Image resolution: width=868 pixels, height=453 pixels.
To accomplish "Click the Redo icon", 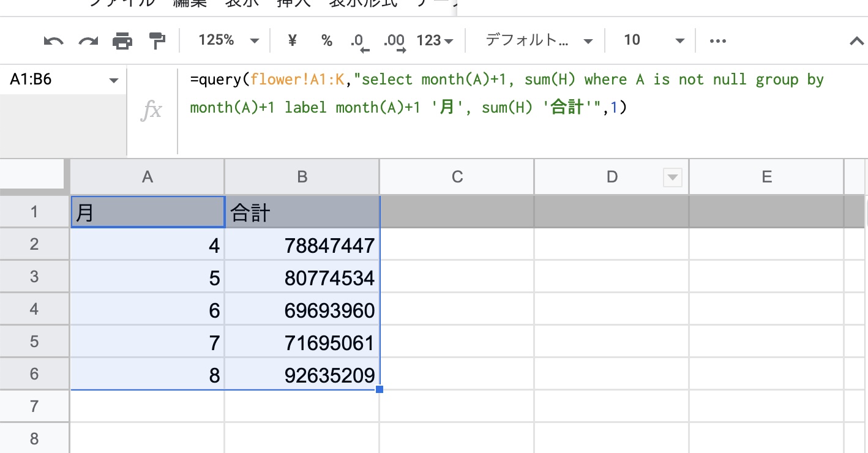I will [89, 40].
